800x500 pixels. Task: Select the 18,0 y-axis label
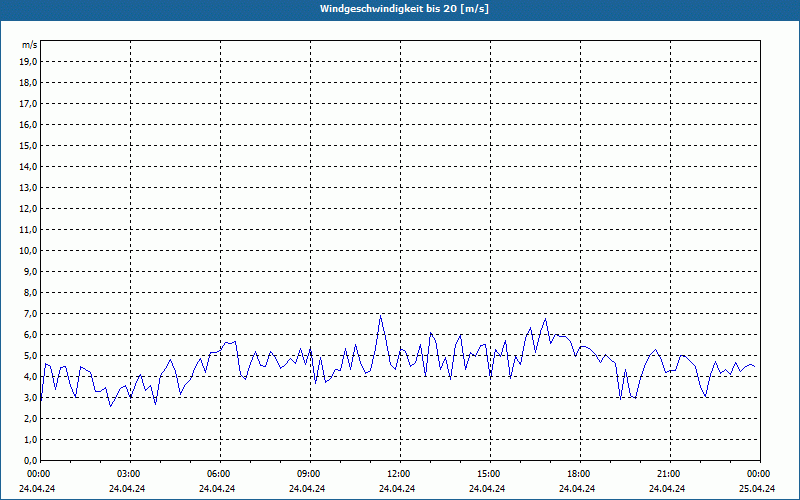(x=28, y=83)
